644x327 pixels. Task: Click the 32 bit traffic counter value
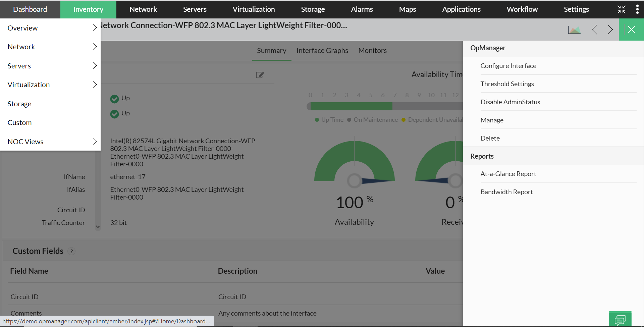(x=118, y=223)
